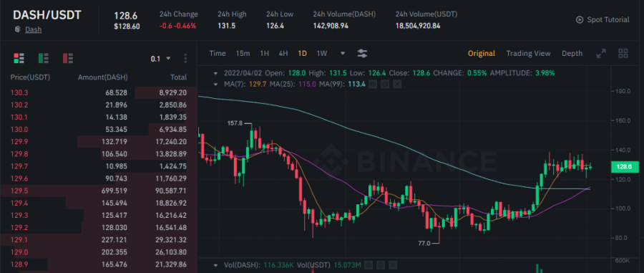Click the 157.8 high marker on chart
644x273 pixels.
point(235,123)
